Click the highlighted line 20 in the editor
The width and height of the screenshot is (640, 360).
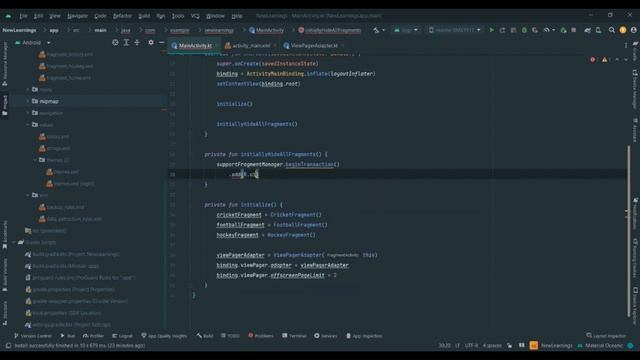(398, 174)
